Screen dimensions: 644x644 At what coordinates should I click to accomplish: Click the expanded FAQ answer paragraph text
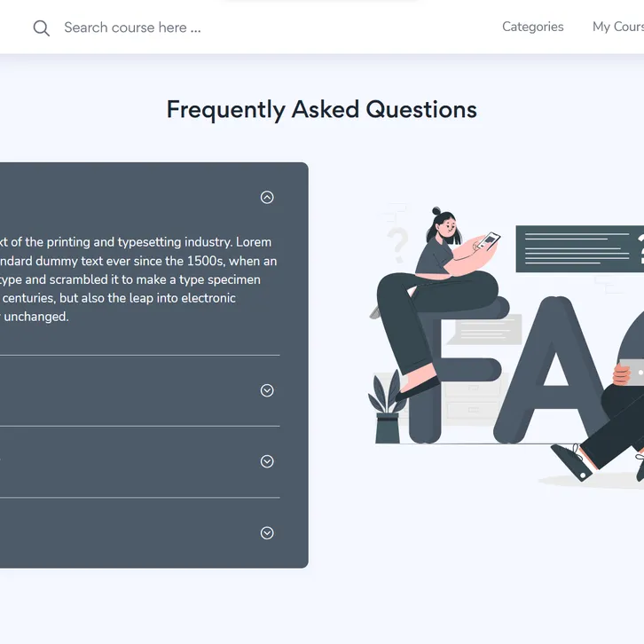[x=133, y=279]
